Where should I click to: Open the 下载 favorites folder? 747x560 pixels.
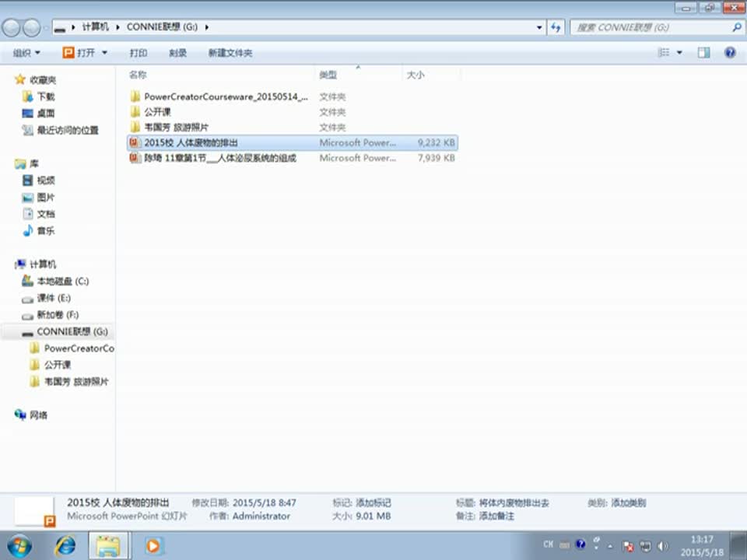[46, 96]
